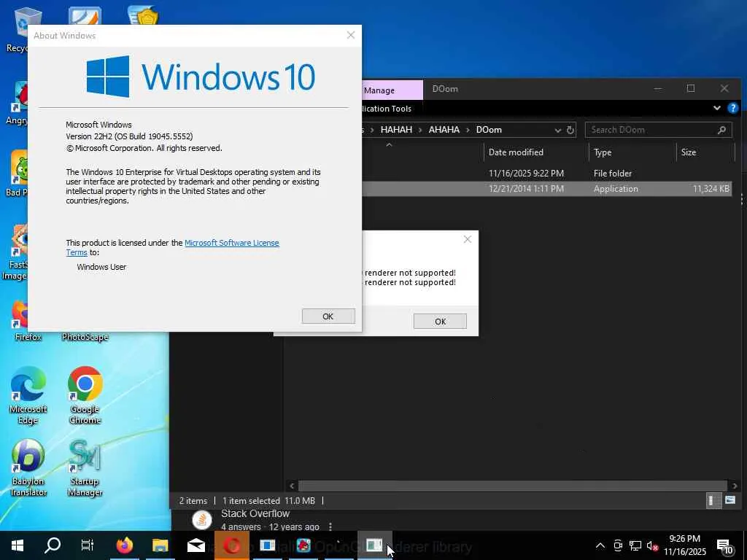Click the Meet Now tray icon
This screenshot has height=560, width=747.
click(618, 545)
